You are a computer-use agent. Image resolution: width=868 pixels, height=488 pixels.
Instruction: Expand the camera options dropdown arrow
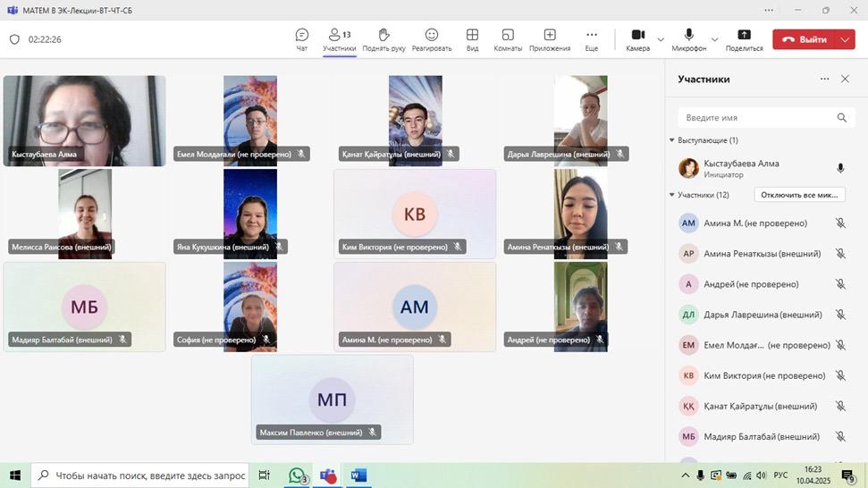[x=661, y=39]
